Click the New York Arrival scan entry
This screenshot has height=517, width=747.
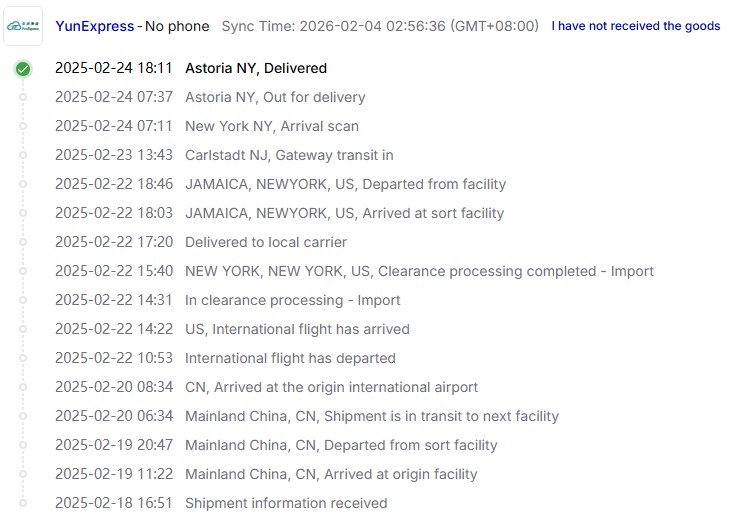pyautogui.click(x=271, y=127)
